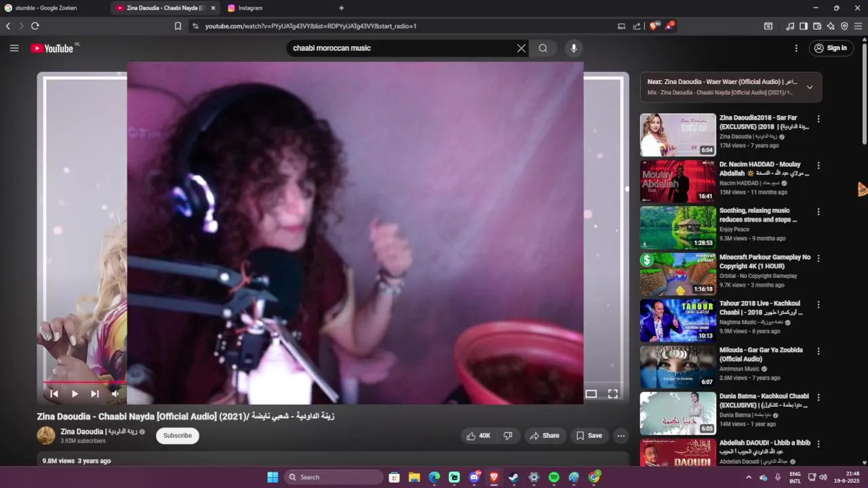Open Spotify from the taskbar

(x=554, y=477)
